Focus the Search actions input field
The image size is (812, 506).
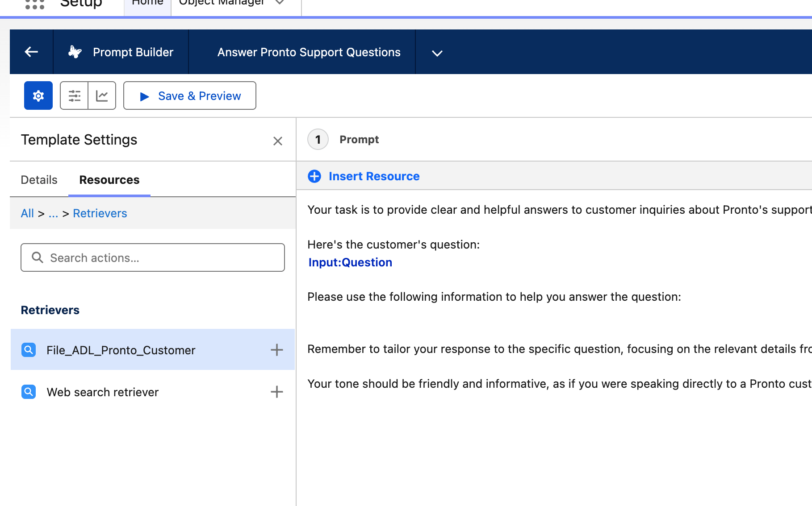153,257
